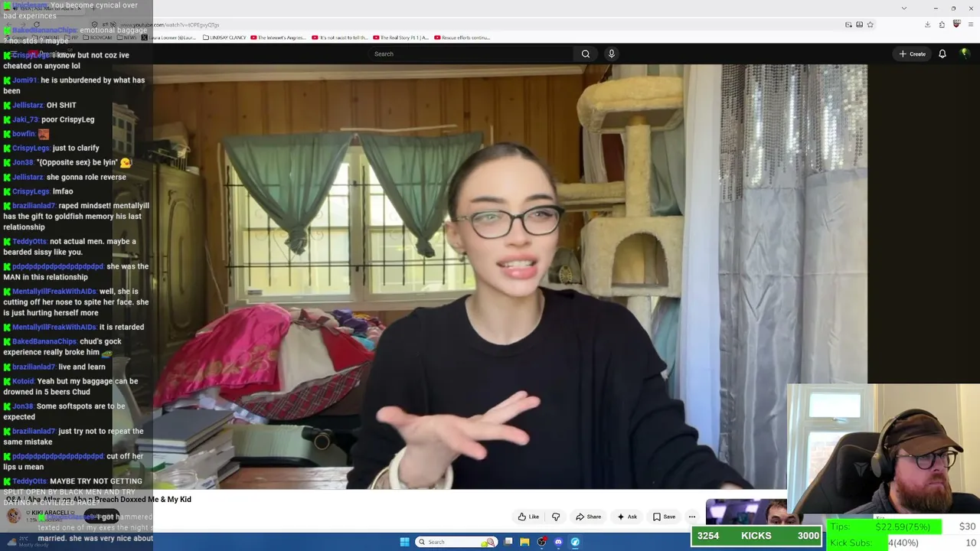Click the YouTube search magnifier button
Image resolution: width=980 pixels, height=551 pixels.
(586, 54)
